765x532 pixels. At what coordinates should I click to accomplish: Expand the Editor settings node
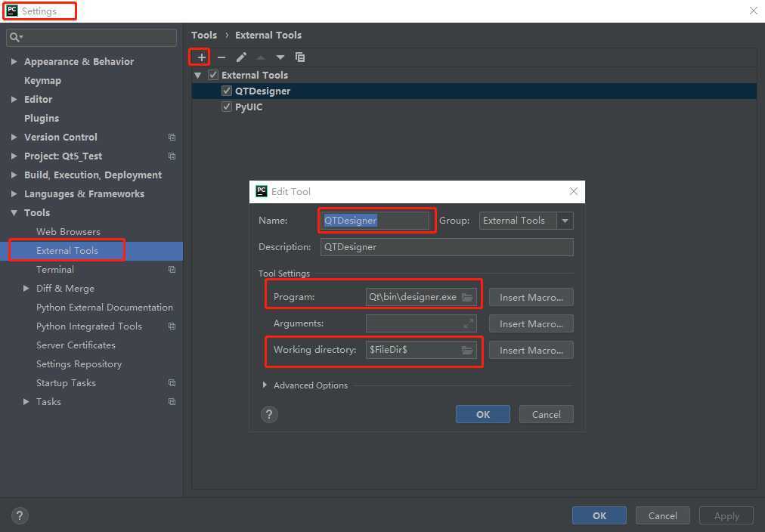tap(14, 100)
